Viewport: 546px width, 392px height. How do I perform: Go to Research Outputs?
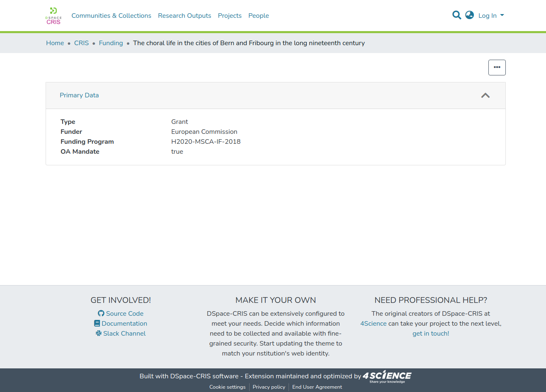click(184, 16)
